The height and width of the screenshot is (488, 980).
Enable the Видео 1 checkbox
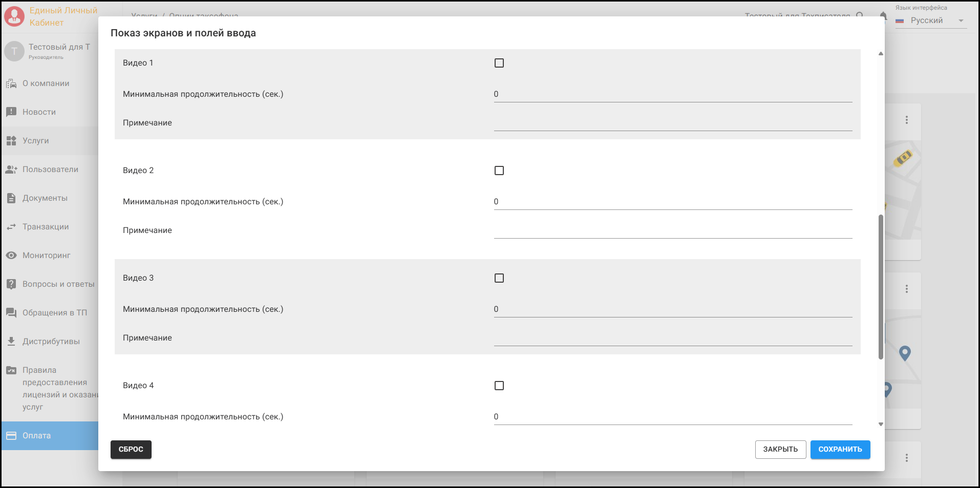click(x=499, y=63)
